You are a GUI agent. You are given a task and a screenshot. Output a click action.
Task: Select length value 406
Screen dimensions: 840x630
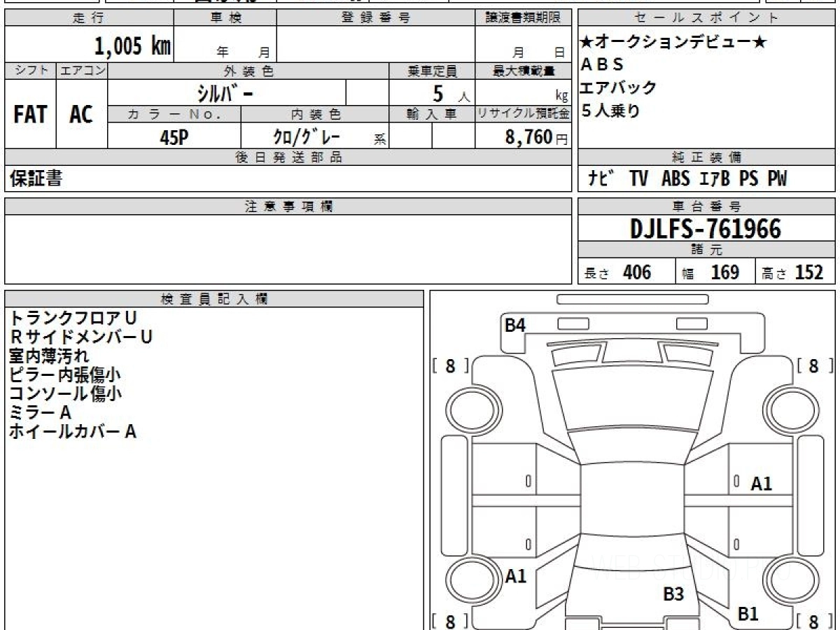637,272
